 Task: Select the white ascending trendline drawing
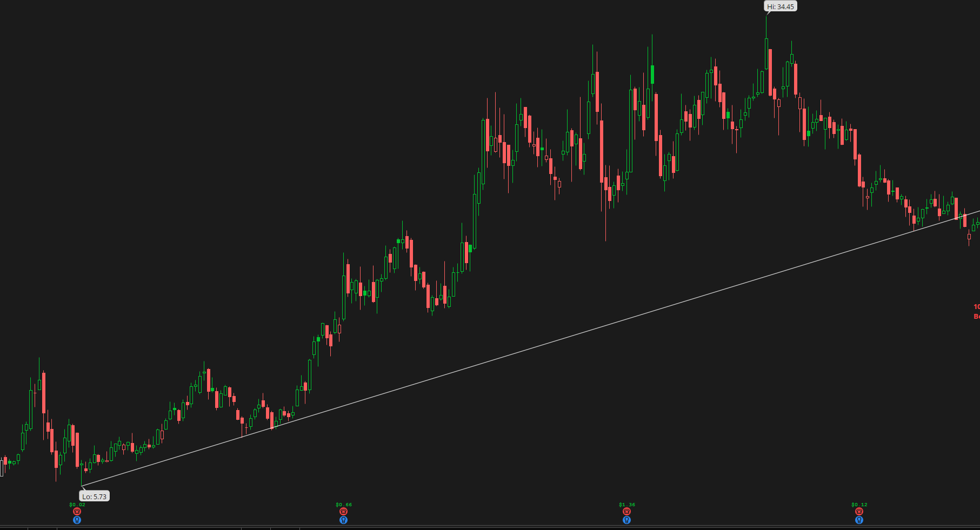point(530,348)
